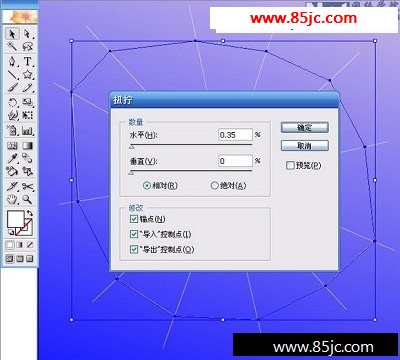Select the Type tool

tap(27, 62)
